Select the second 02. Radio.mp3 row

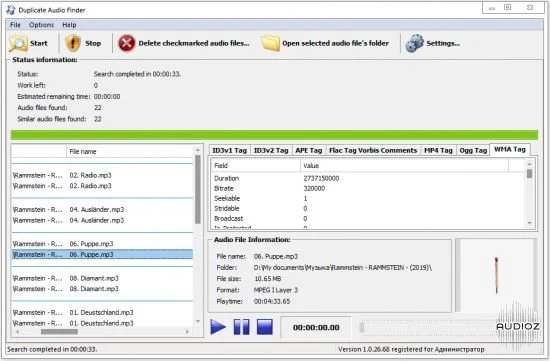[x=102, y=186]
